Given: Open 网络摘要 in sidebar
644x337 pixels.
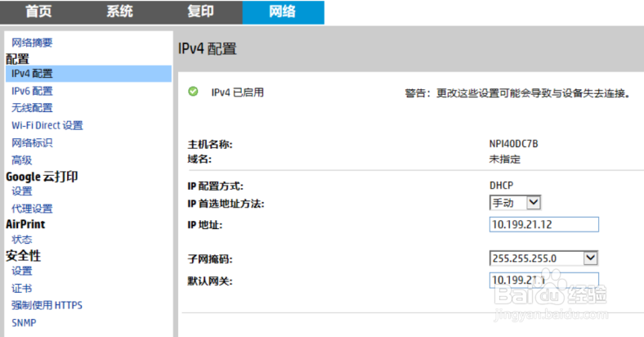Looking at the screenshot, I should pos(32,43).
